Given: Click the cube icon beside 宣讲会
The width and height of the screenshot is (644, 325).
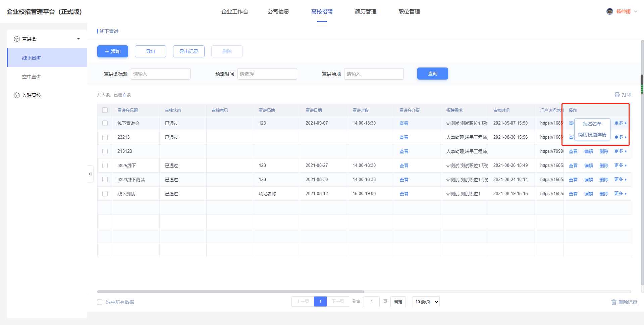Looking at the screenshot, I should (17, 39).
